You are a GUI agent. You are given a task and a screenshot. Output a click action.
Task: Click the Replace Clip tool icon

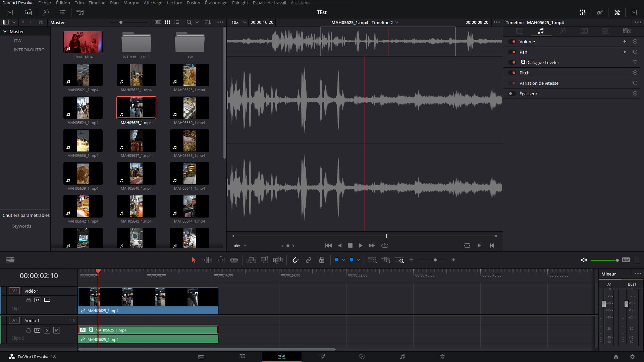(278, 260)
